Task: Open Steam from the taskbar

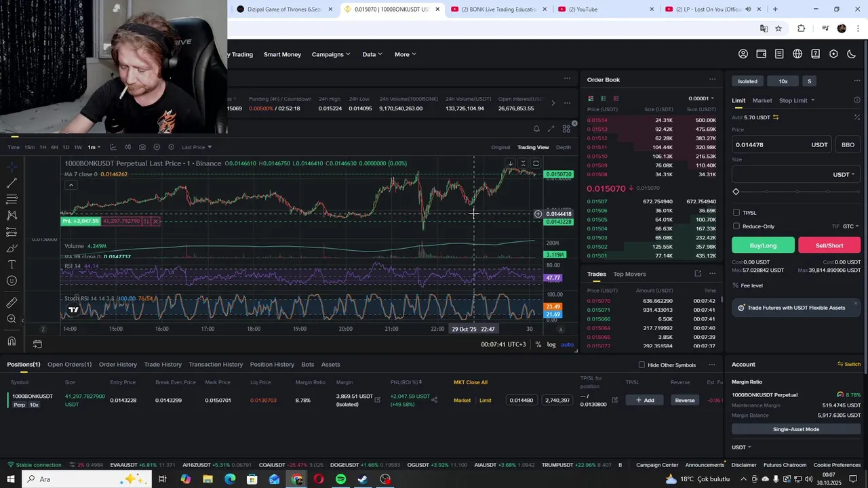Action: point(363,479)
